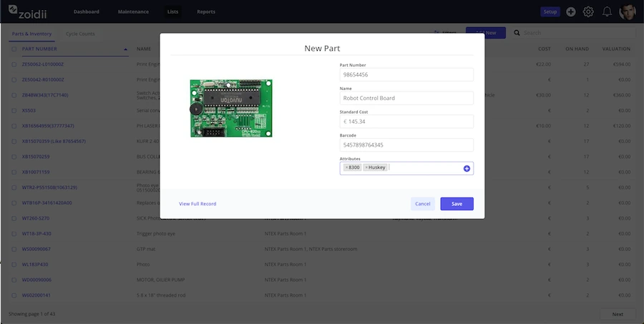This screenshot has height=324, width=644.
Task: Remove the Huskey attribute tag
Action: 366,167
